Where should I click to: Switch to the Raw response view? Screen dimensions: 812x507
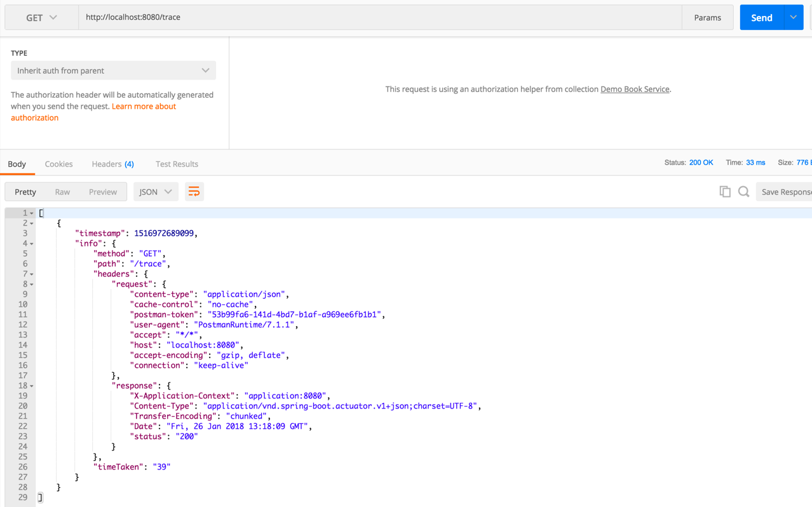click(x=62, y=191)
